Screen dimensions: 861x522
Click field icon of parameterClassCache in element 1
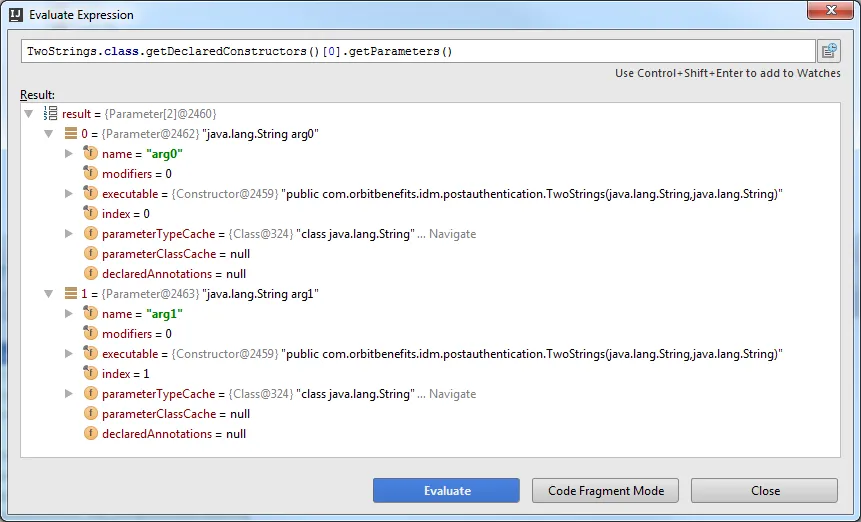pyautogui.click(x=90, y=414)
